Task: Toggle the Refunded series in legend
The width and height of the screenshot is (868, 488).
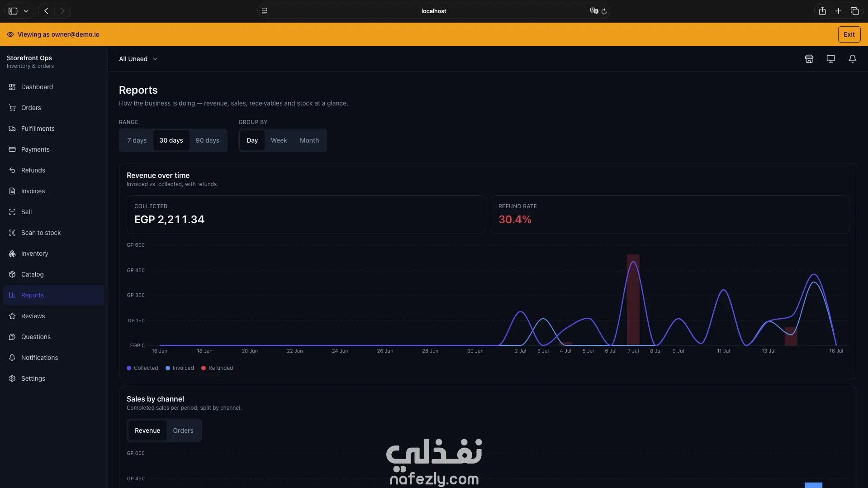Action: click(217, 368)
